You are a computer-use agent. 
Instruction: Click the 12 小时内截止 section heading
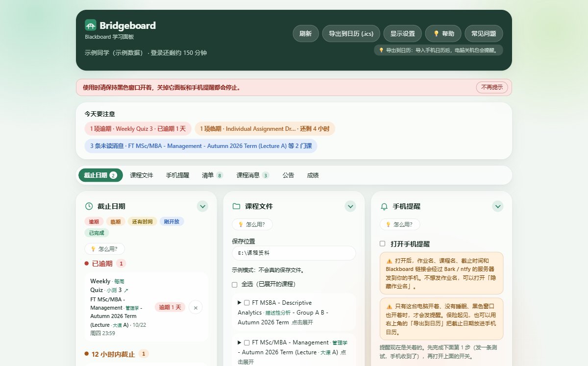(x=113, y=354)
